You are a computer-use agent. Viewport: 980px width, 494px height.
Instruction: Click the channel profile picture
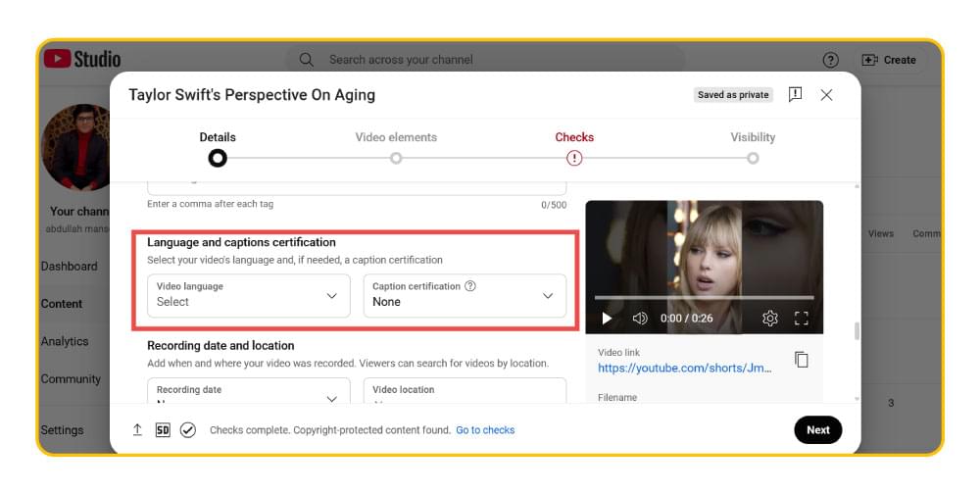pyautogui.click(x=75, y=148)
